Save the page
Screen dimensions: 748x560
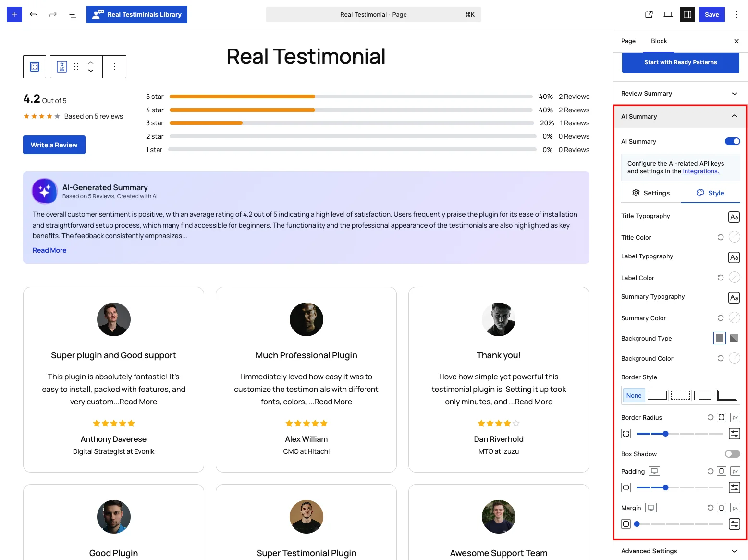(x=712, y=14)
